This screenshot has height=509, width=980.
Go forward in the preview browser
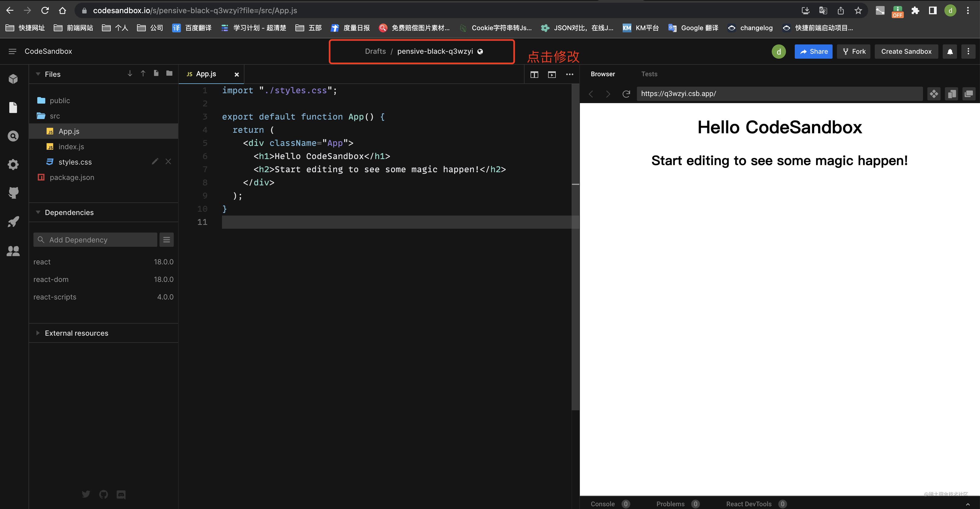[608, 94]
